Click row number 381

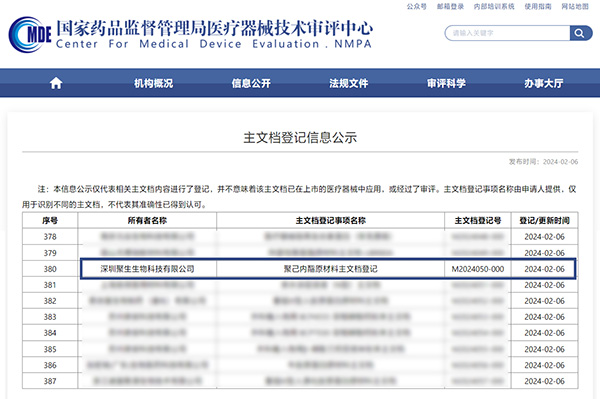coord(50,285)
